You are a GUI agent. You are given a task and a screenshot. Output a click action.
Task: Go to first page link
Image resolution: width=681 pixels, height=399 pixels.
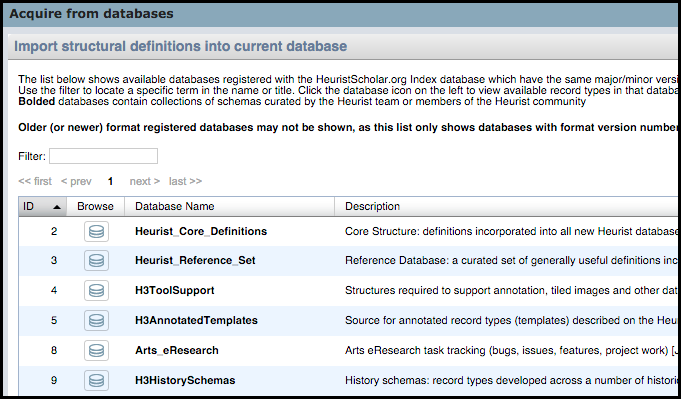pos(35,181)
